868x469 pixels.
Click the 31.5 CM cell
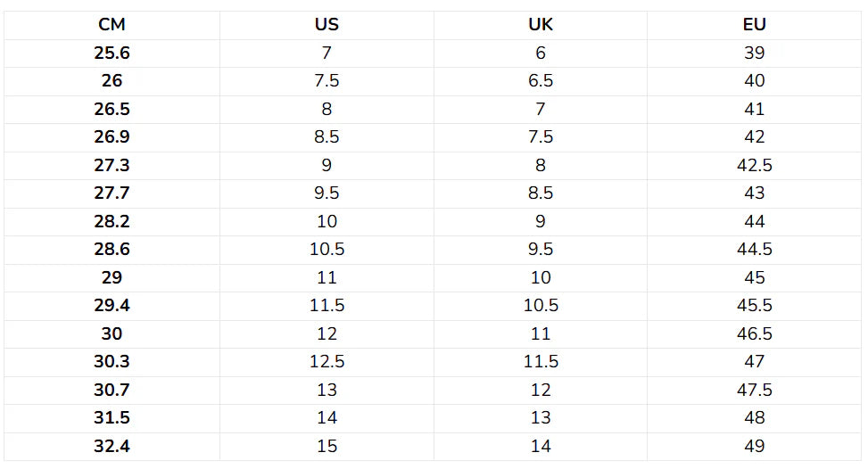coord(112,417)
